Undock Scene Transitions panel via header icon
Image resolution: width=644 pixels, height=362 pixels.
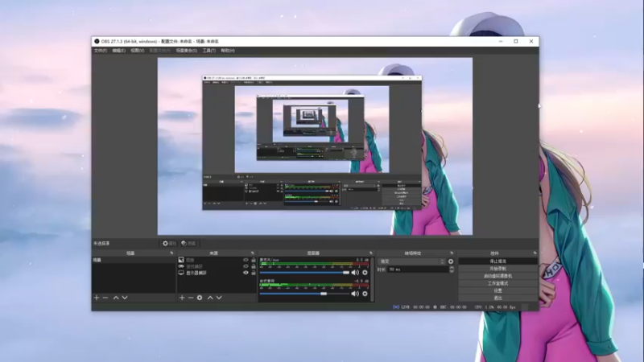coord(452,253)
